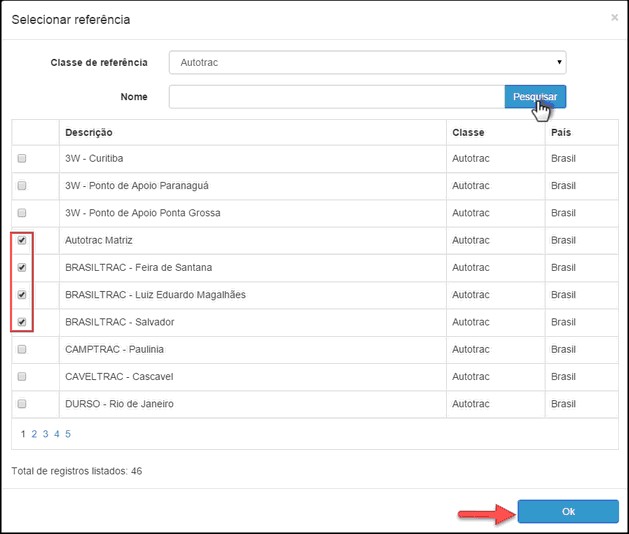Check the CAVELTRAC - Cascavel checkbox

point(22,376)
